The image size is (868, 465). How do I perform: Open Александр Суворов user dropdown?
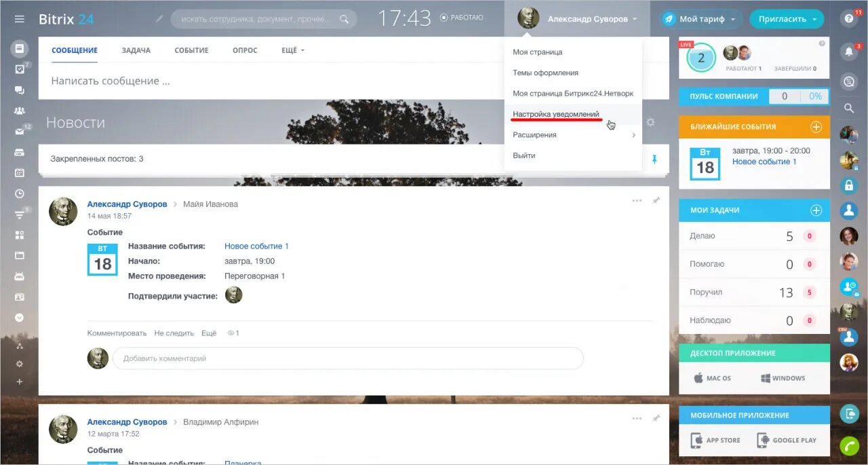(578, 19)
